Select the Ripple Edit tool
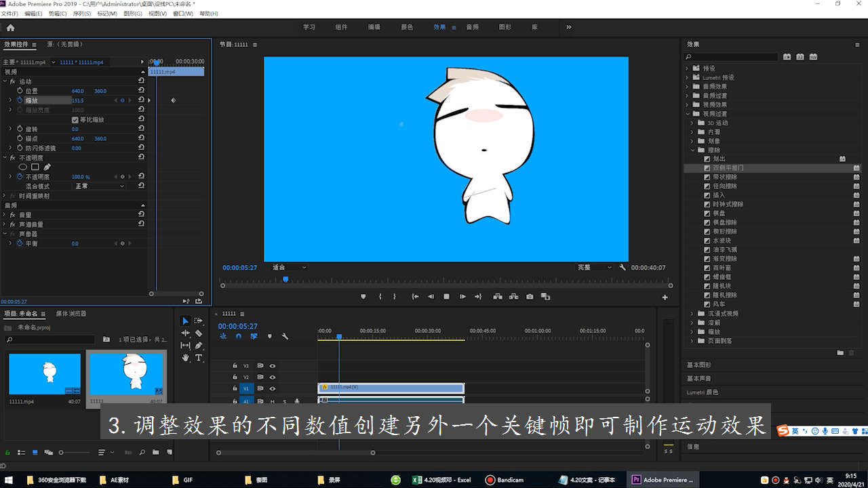The height and width of the screenshot is (488, 868). coord(185,333)
